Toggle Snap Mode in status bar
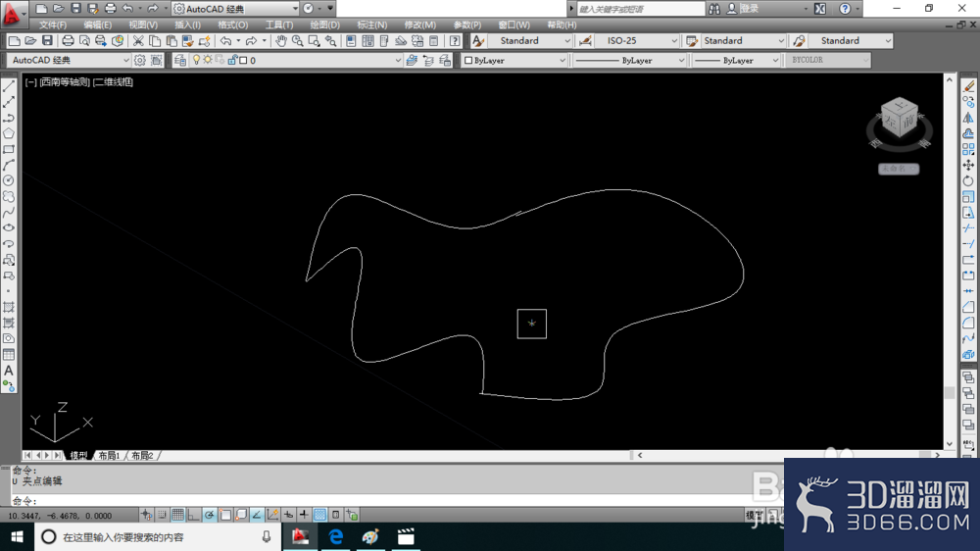980x551 pixels. point(162,515)
